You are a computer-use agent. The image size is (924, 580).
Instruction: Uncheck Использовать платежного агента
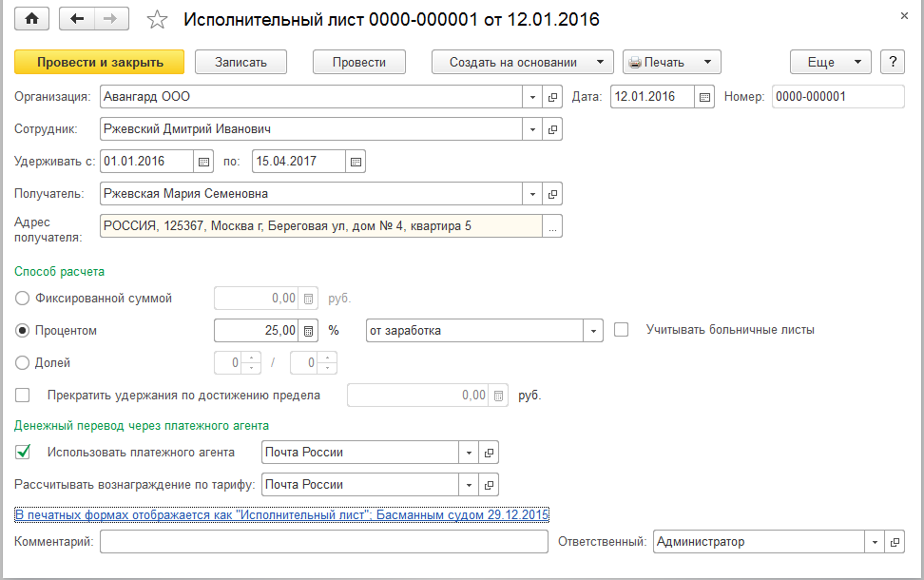23,452
